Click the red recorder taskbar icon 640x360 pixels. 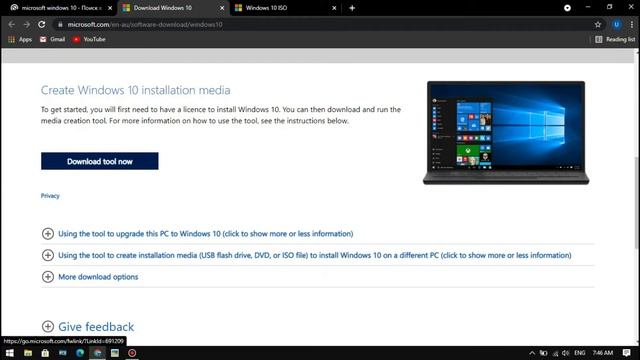point(132,353)
